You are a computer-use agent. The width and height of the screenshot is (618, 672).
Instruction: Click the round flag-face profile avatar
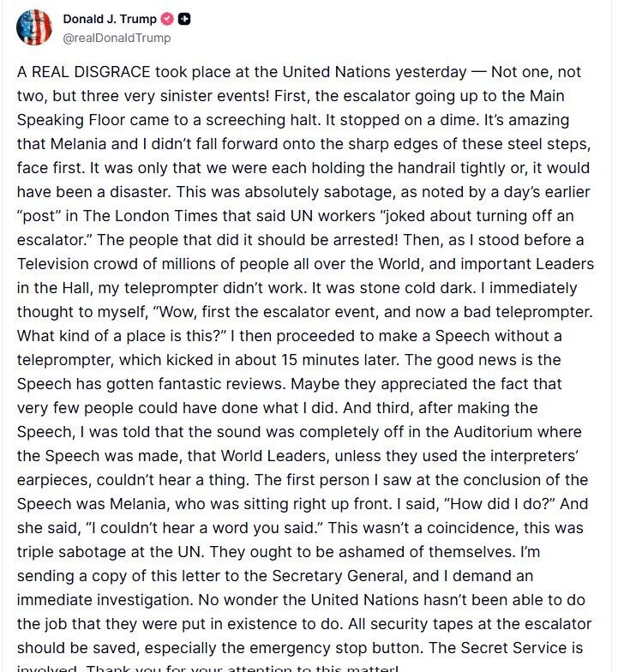point(34,27)
